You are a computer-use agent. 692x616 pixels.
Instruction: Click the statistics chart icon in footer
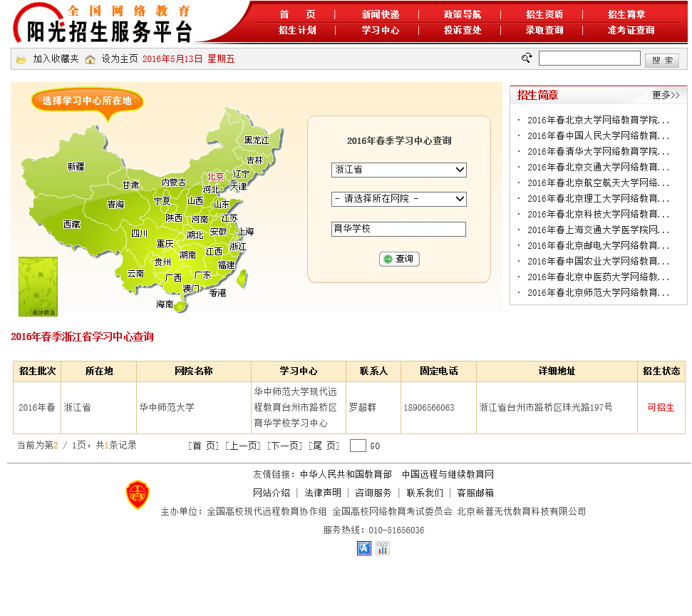tap(383, 548)
